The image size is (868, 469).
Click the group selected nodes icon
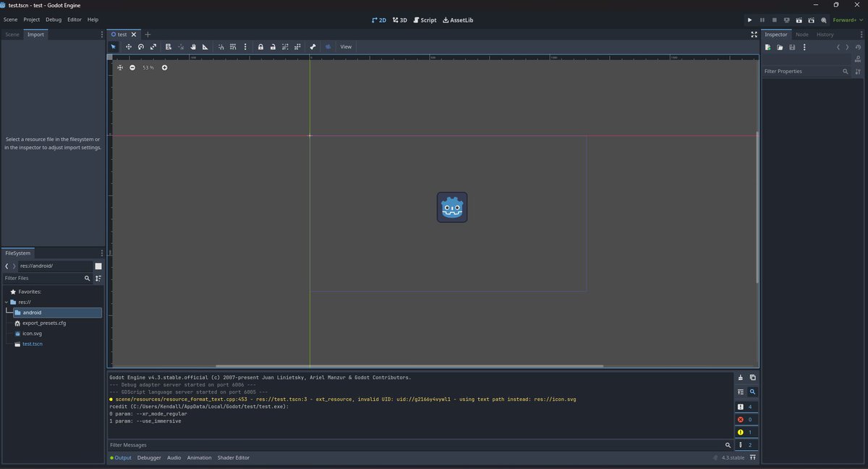tap(285, 46)
